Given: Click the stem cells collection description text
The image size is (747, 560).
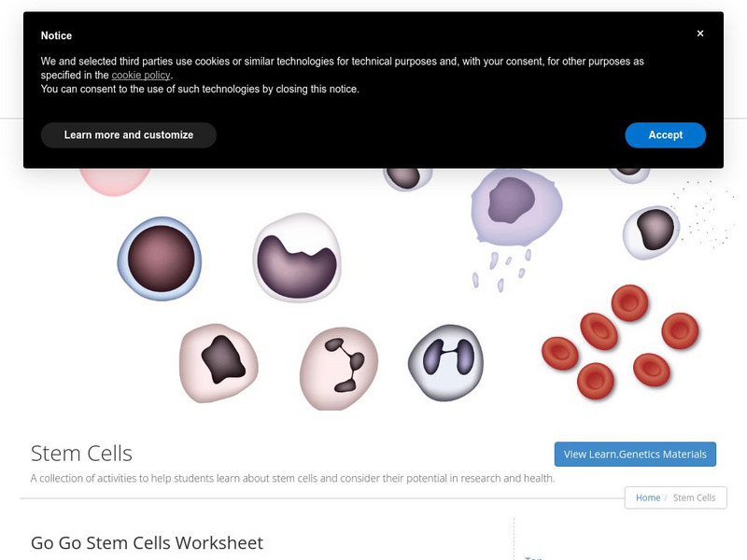Looking at the screenshot, I should (292, 479).
